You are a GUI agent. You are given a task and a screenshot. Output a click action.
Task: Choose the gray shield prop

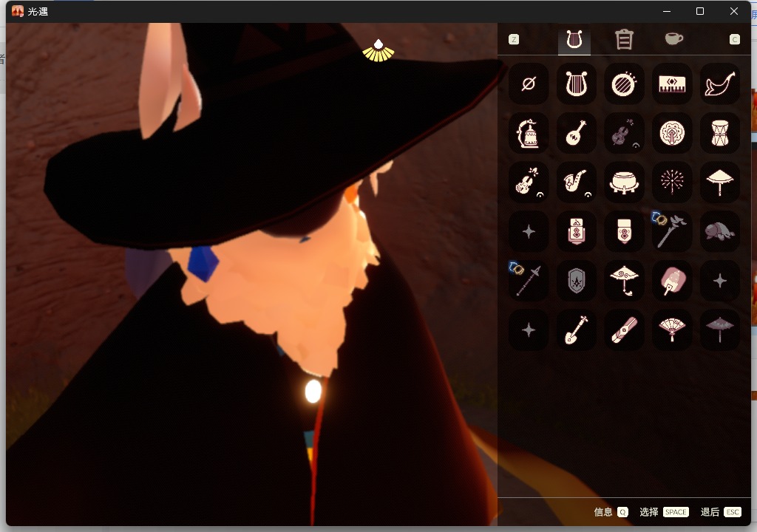(576, 281)
